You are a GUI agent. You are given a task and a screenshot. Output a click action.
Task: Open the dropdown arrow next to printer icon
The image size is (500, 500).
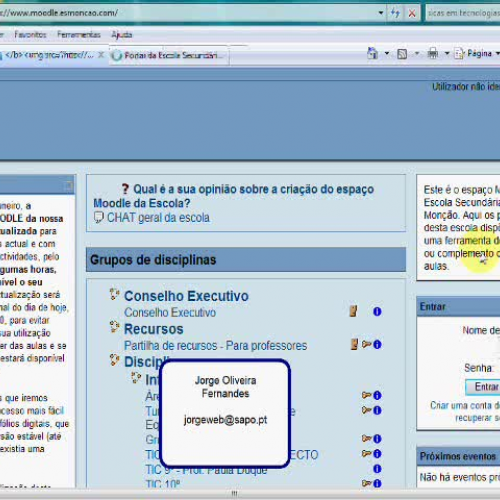[447, 53]
